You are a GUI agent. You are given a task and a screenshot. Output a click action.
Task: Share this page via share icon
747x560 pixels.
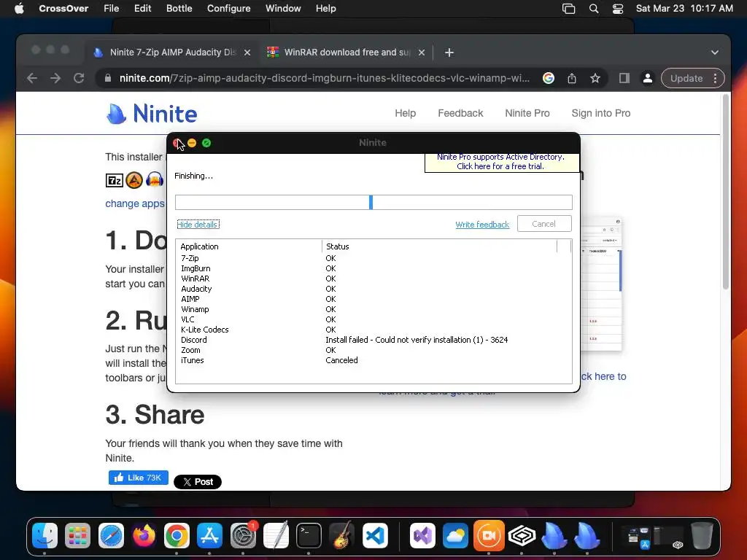coord(572,78)
